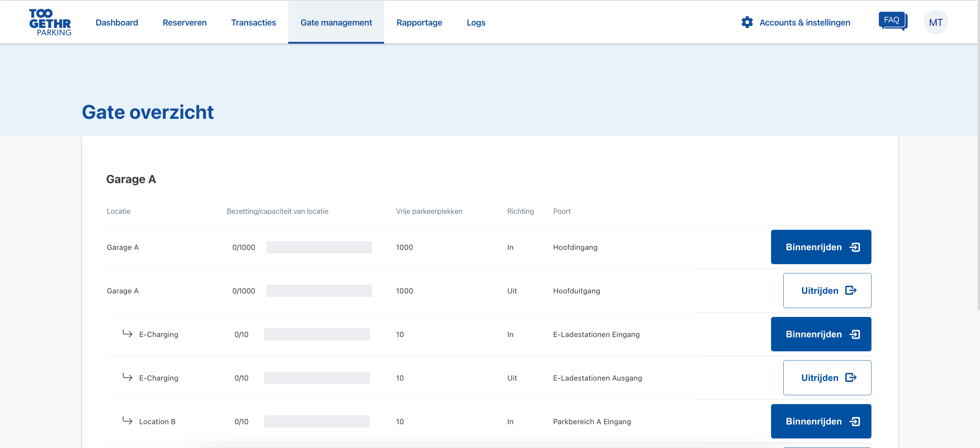Image resolution: width=980 pixels, height=448 pixels.
Task: Click exit-arrow icon on Hoofduitgang Uitrijden button
Action: pos(851,290)
